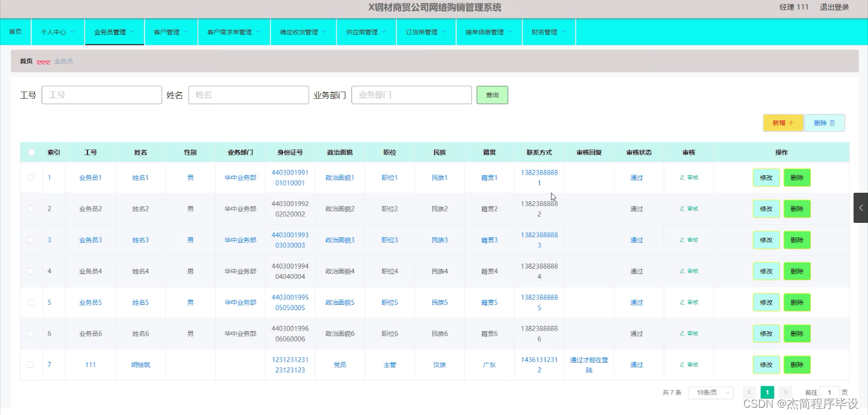
Task: Go to 首页 in the navigation bar
Action: tap(16, 32)
